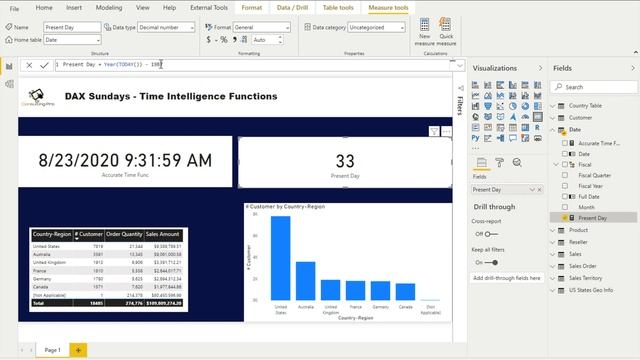Open the External Tools tab
Image resolution: width=640 pixels, height=360 pixels.
(209, 8)
